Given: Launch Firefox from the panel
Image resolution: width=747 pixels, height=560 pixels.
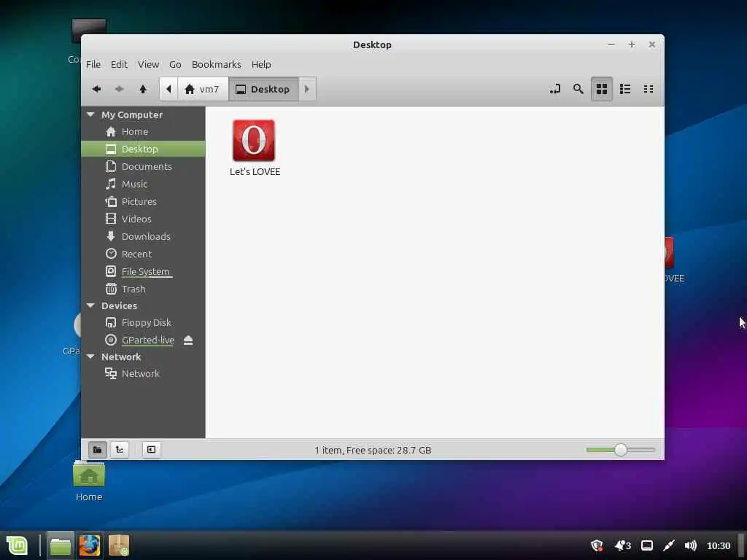Looking at the screenshot, I should point(90,545).
